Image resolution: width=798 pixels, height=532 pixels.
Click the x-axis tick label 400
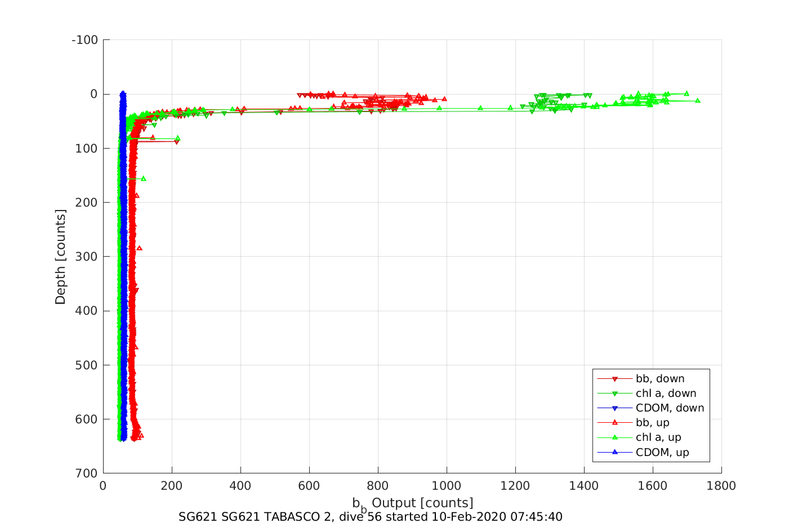240,486
